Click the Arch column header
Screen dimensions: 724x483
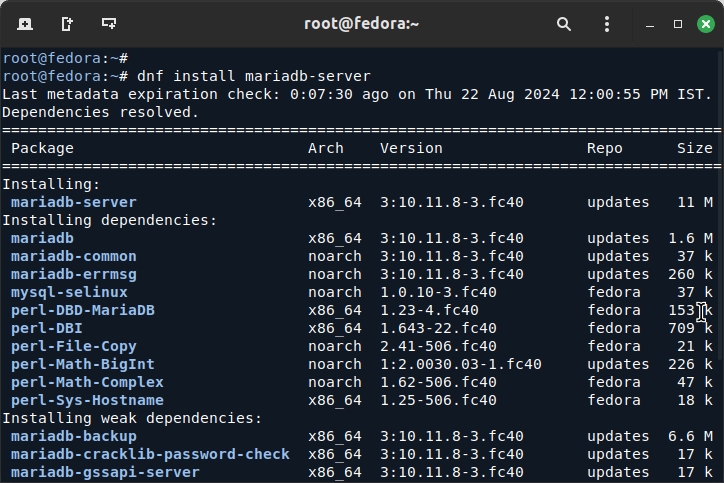(326, 148)
